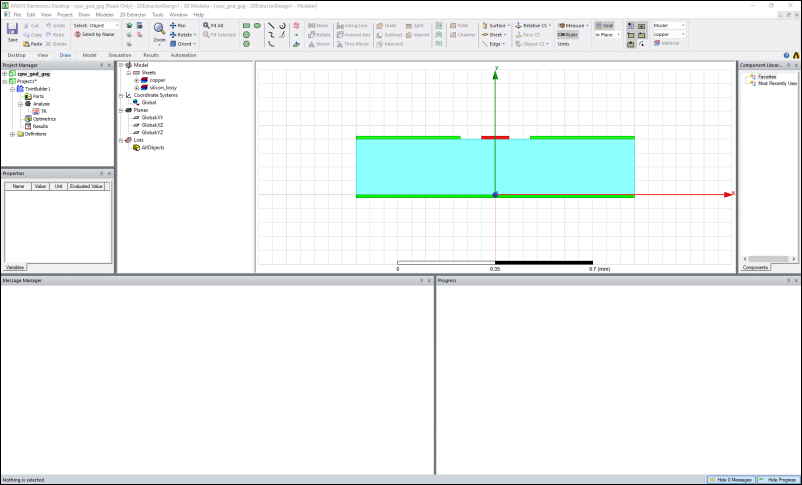Select the draw point tool
802x485 pixels.
[x=296, y=35]
